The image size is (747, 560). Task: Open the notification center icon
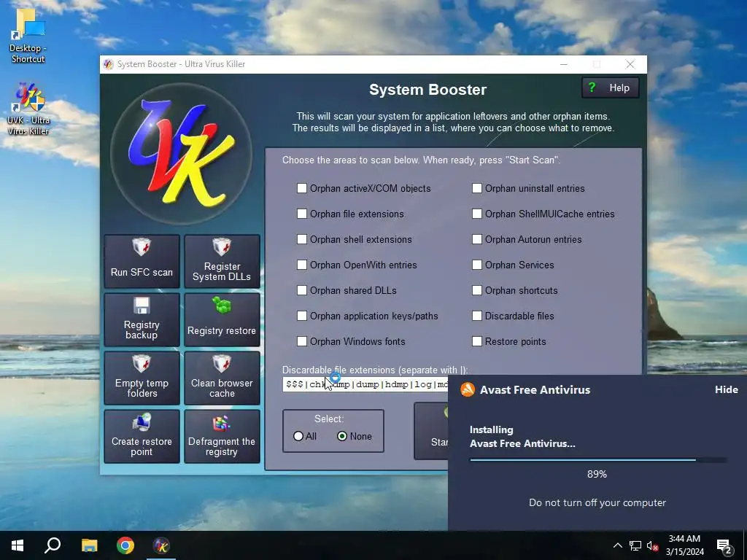click(x=724, y=545)
